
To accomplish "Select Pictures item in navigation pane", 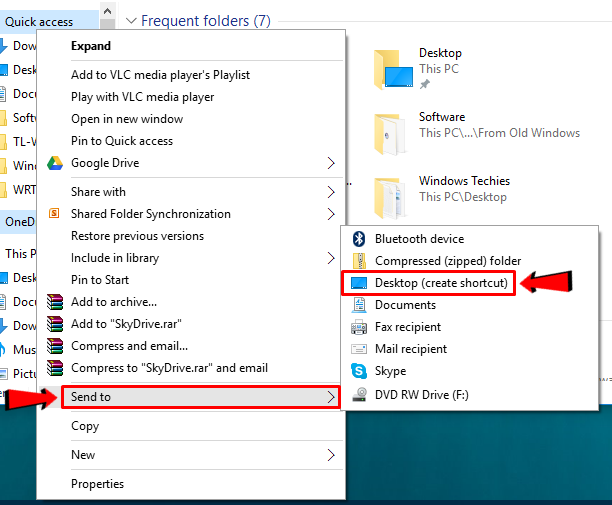I will pyautogui.click(x=18, y=373).
